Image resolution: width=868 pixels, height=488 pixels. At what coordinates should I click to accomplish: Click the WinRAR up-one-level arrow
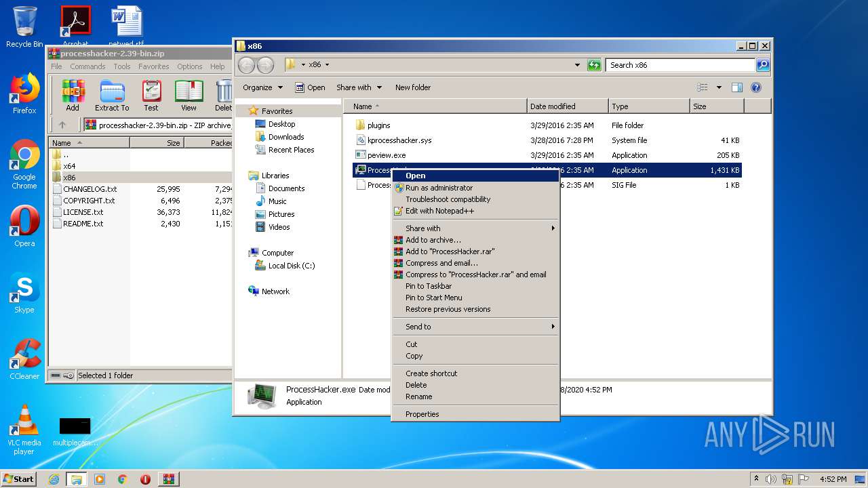(62, 125)
